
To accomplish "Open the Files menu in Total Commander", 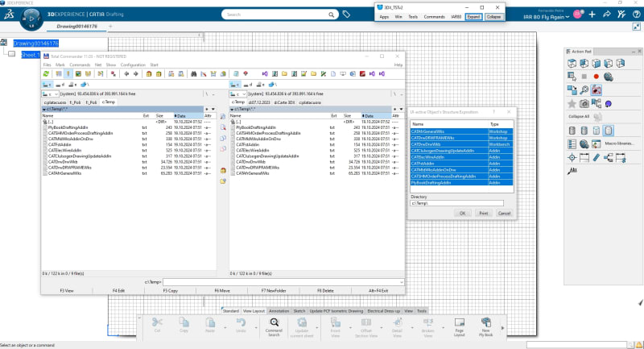I will (47, 65).
